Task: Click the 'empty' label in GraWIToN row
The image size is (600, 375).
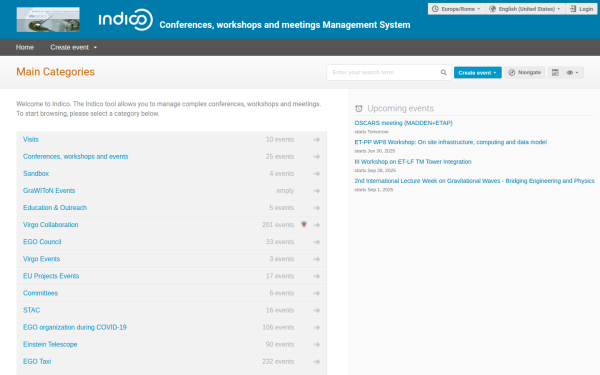Action: (285, 191)
